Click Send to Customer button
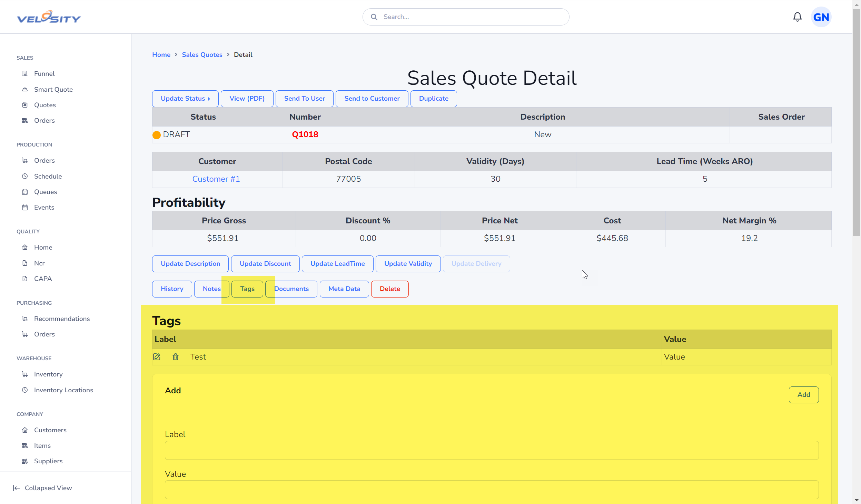 [372, 99]
